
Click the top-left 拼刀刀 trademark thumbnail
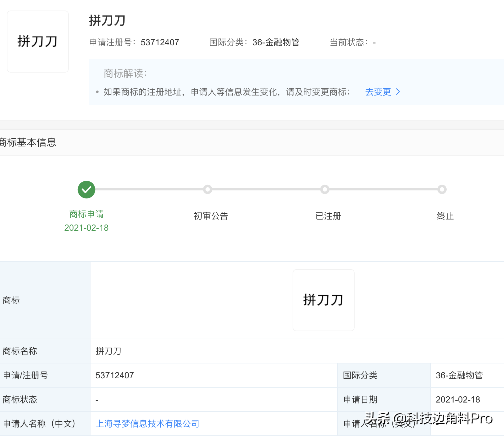point(38,42)
